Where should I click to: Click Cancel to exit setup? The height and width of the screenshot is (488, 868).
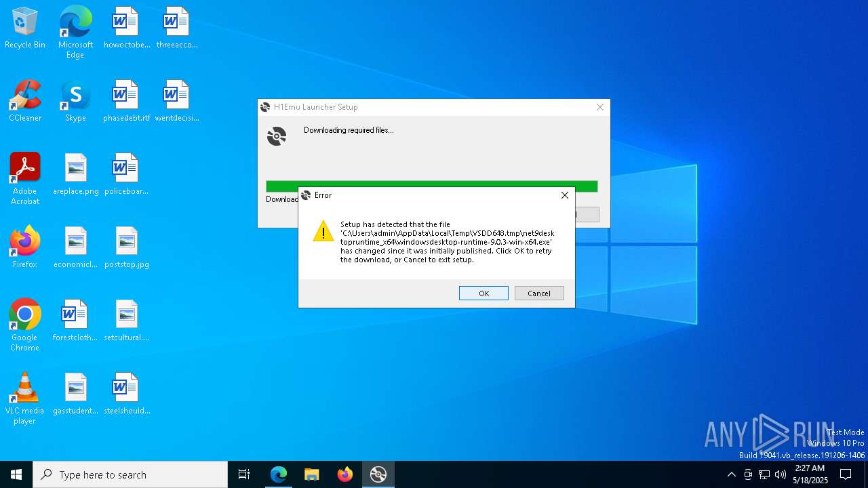tap(539, 293)
